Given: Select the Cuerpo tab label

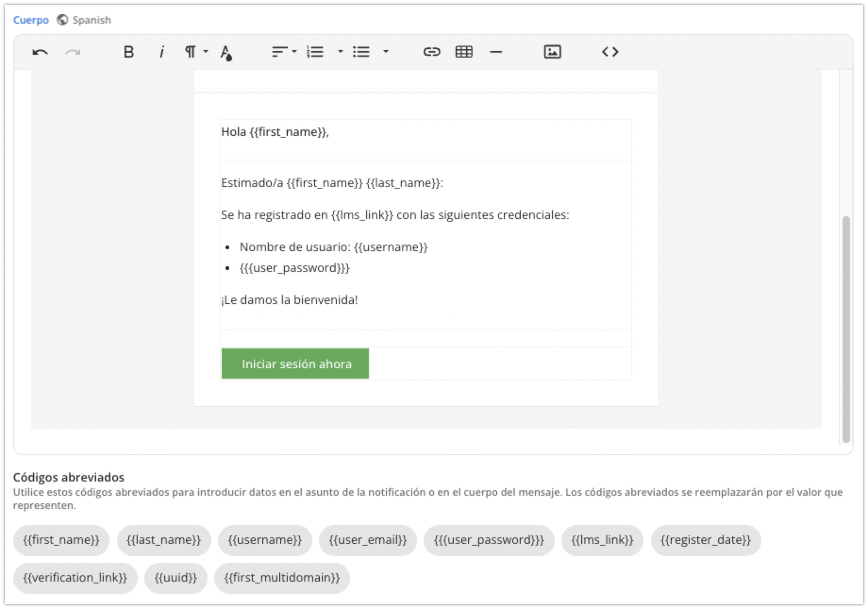Looking at the screenshot, I should [30, 20].
